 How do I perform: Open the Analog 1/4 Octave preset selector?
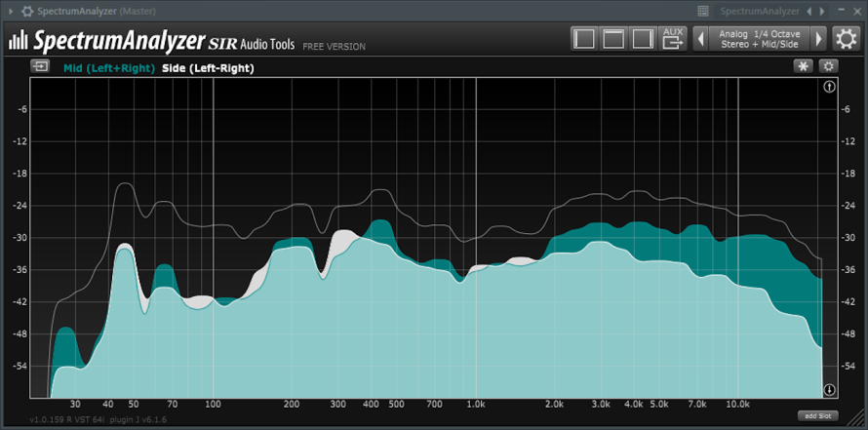[759, 39]
